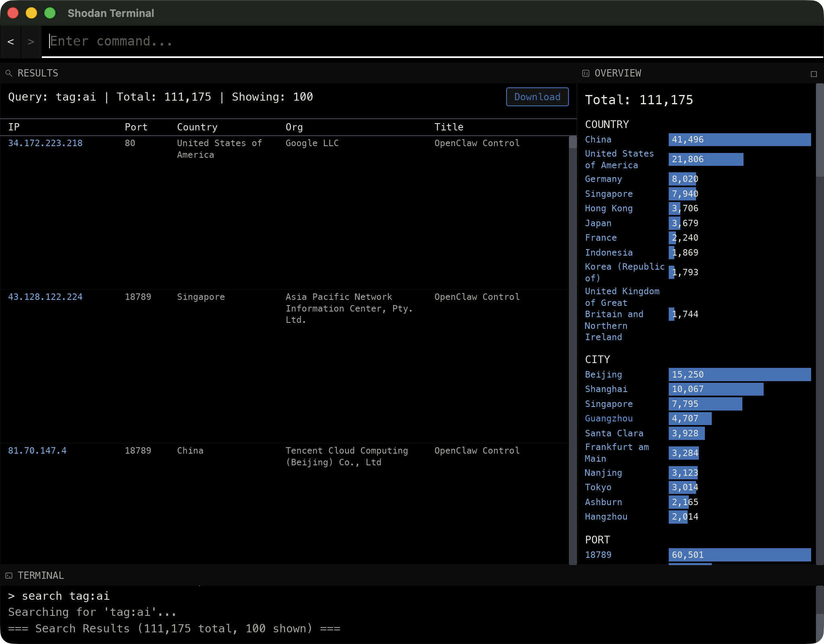Click the back navigation arrow icon
Image resolution: width=824 pixels, height=644 pixels.
tap(11, 41)
